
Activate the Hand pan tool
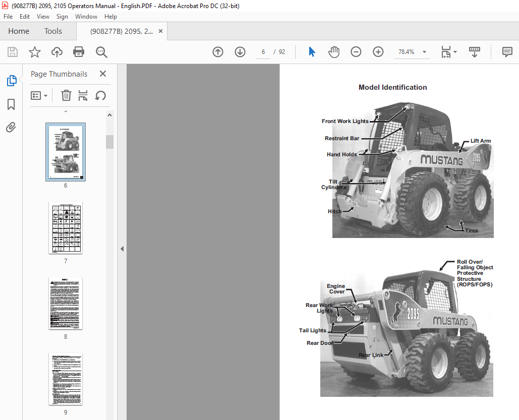(x=334, y=52)
